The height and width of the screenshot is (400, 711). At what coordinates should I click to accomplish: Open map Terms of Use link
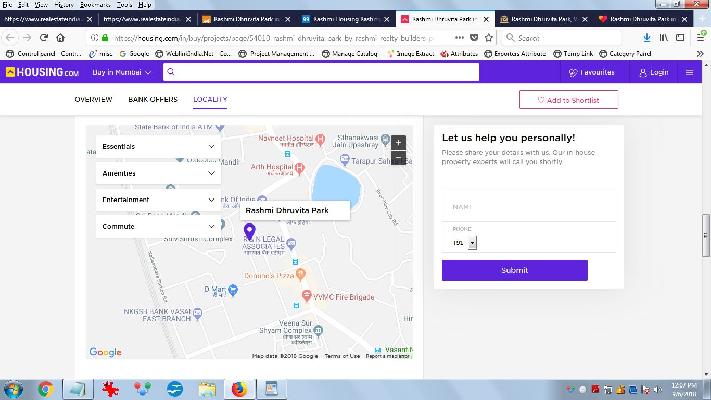pos(342,356)
